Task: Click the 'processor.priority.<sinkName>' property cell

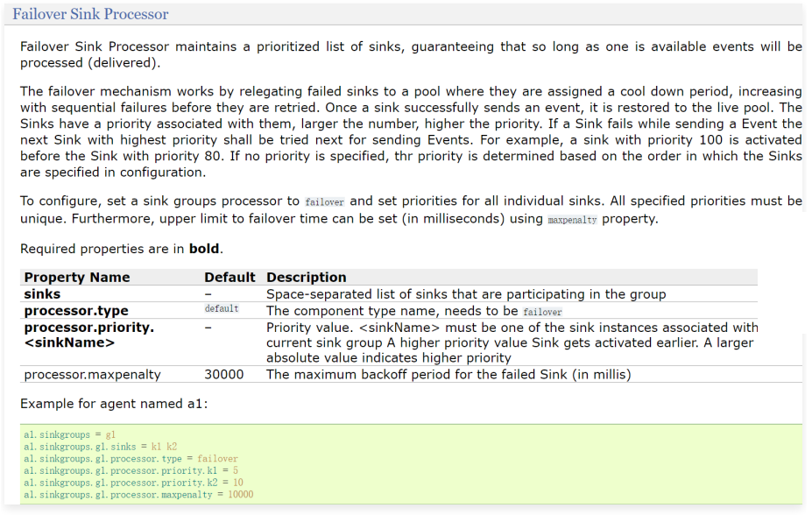Action: point(88,335)
